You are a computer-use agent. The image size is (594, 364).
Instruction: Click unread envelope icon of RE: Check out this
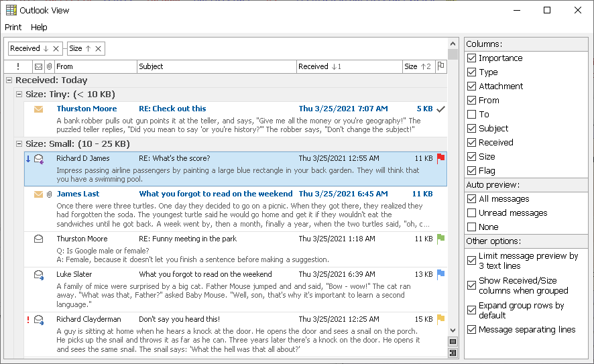(x=38, y=109)
